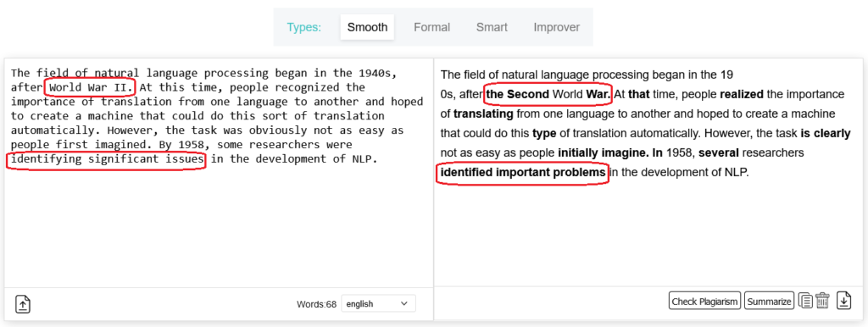Switch to the Formal type
Viewport: 868px width, 327px height.
tap(431, 27)
